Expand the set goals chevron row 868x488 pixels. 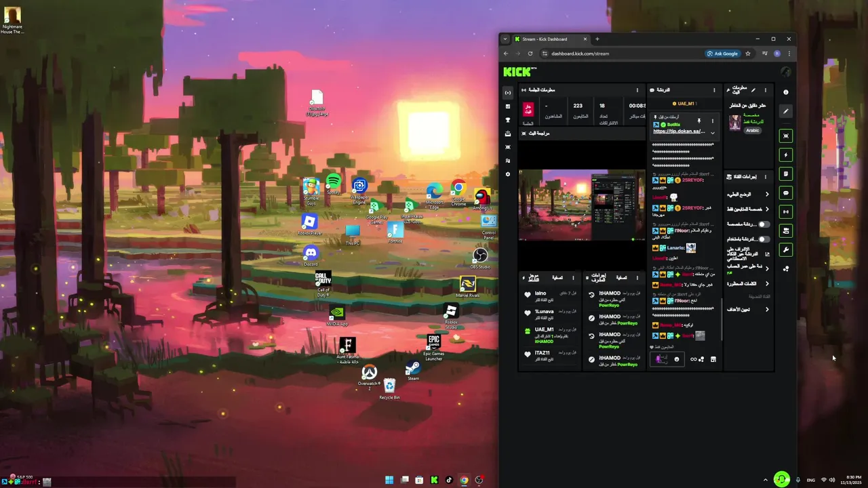(767, 310)
